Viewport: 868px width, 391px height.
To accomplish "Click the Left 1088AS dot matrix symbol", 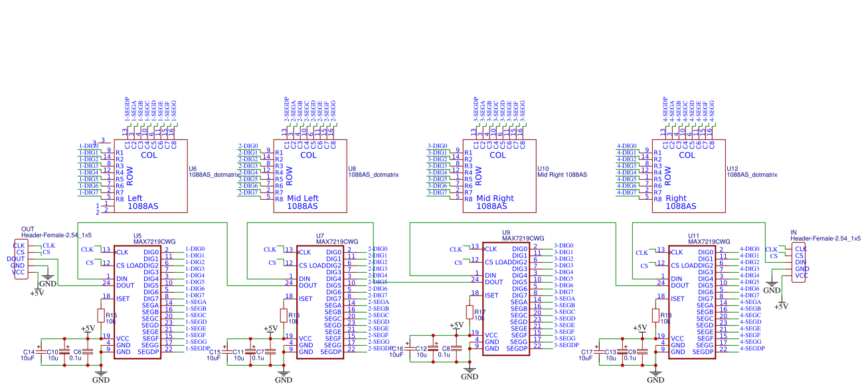I will coord(150,176).
